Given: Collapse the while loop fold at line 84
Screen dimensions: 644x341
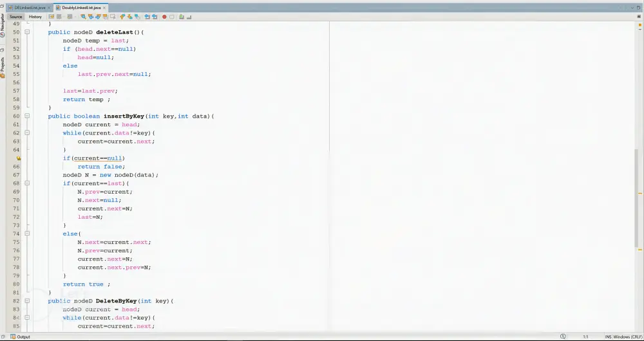Looking at the screenshot, I should click(x=27, y=318).
